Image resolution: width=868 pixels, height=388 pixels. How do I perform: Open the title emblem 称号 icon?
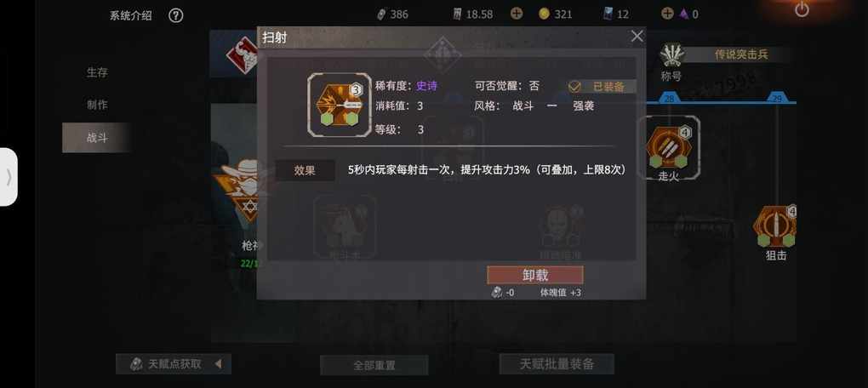pos(671,55)
